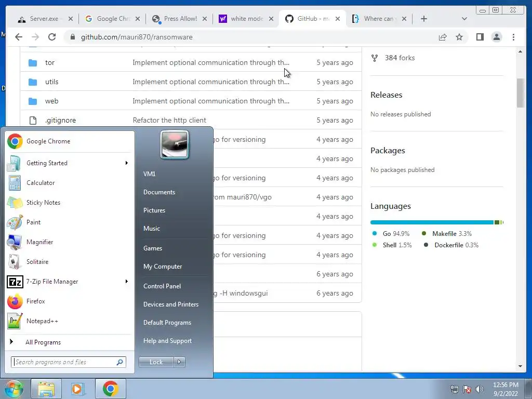The width and height of the screenshot is (532, 399).
Task: Switch to Server.exe tab
Action: [44, 19]
